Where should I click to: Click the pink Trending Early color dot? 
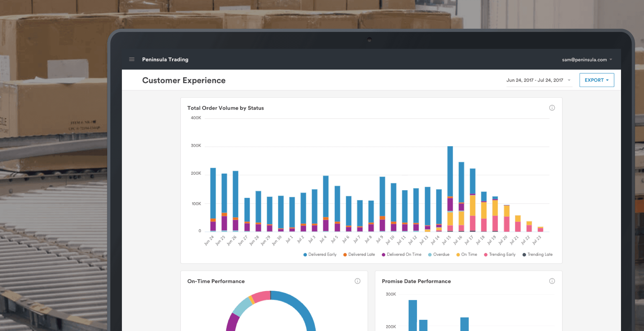(x=486, y=255)
